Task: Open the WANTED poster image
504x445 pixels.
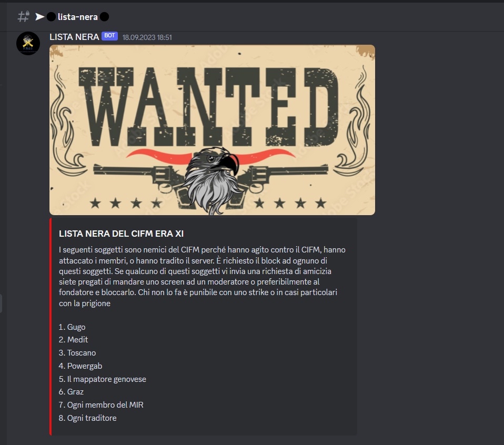Action: tap(212, 130)
